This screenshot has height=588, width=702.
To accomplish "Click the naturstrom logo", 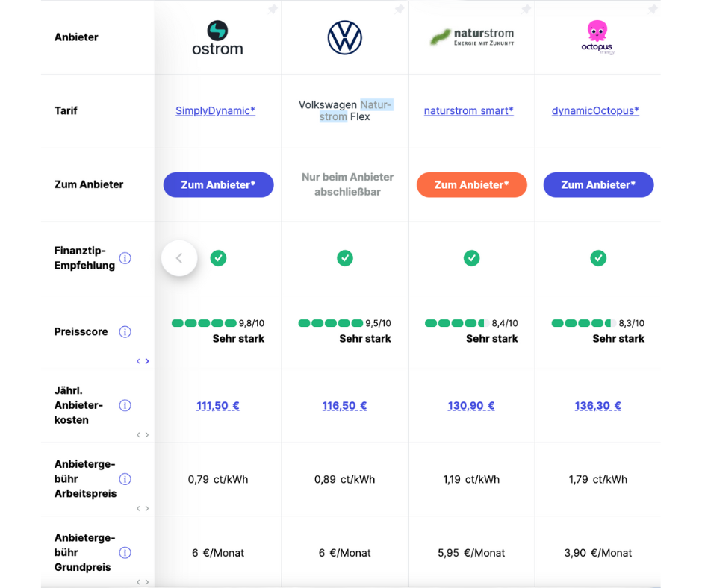I will click(471, 37).
